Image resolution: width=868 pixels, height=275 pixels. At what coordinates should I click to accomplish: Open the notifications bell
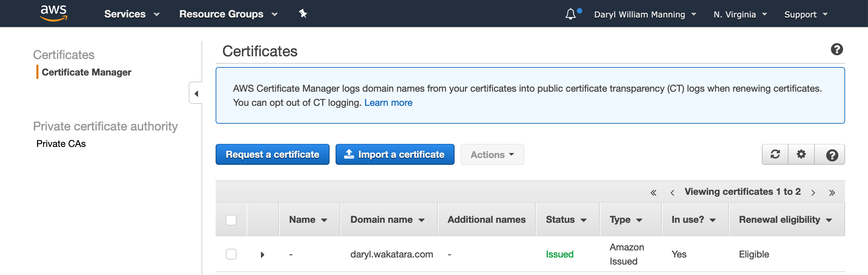570,14
